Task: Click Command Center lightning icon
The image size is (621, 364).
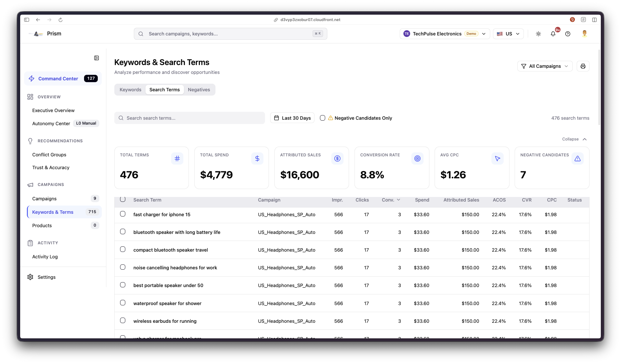Action: click(31, 78)
